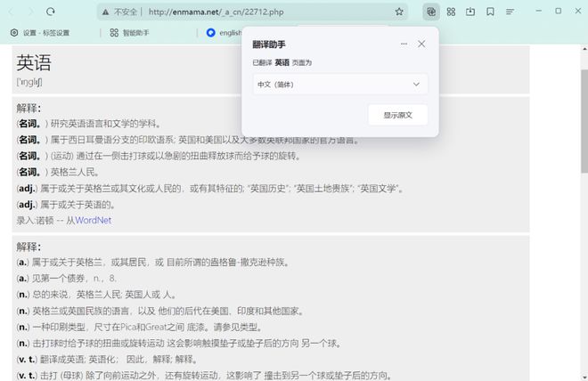The height and width of the screenshot is (381, 588).
Task: Toggle the translate assistant toolbar icon
Action: coord(431,12)
